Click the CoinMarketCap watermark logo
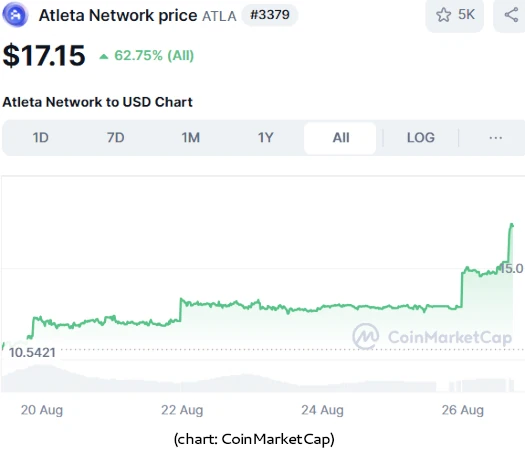525x449 pixels. click(366, 336)
